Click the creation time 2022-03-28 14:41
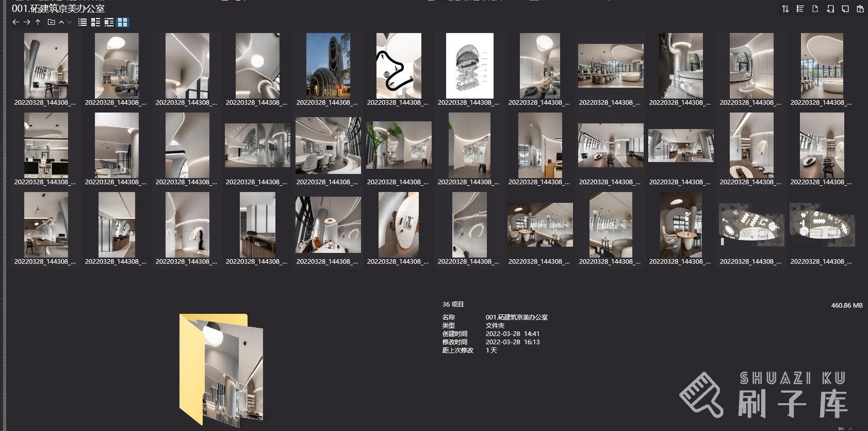The height and width of the screenshot is (431, 868). (x=513, y=334)
